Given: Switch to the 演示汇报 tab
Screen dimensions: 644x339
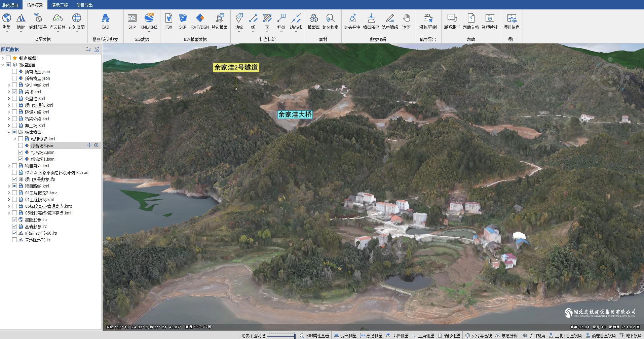Looking at the screenshot, I should [x=60, y=5].
